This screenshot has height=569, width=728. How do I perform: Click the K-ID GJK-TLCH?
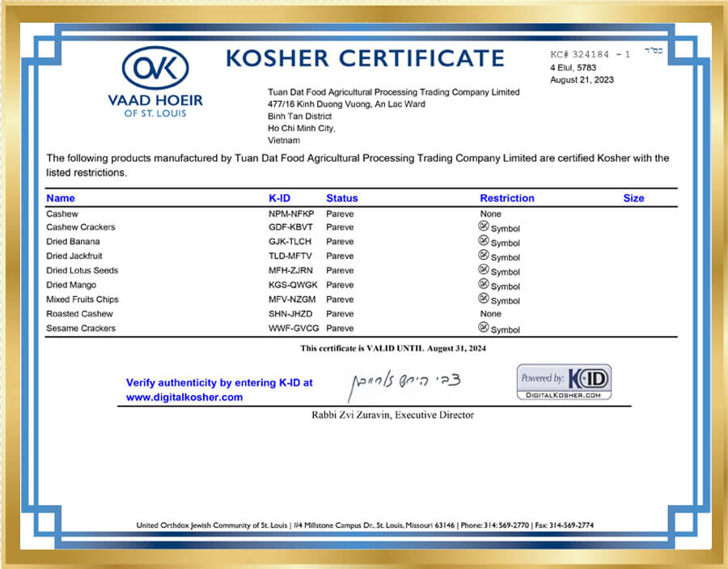tap(290, 241)
